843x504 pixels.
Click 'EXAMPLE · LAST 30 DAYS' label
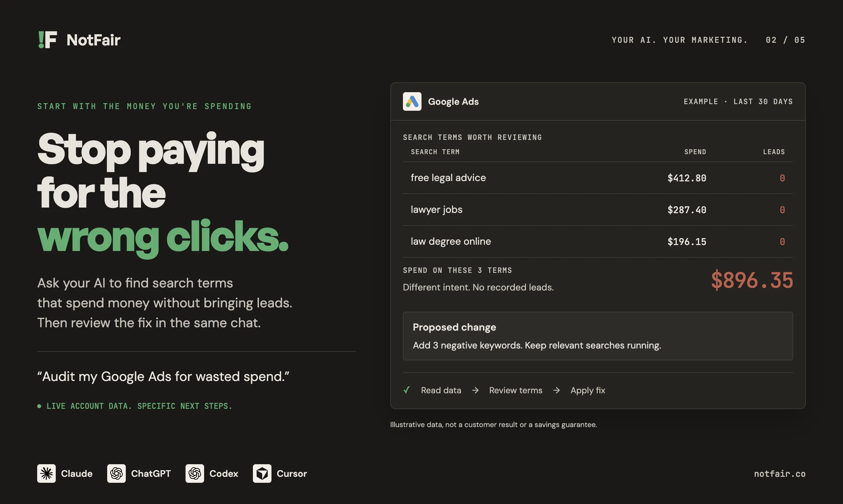[738, 101]
